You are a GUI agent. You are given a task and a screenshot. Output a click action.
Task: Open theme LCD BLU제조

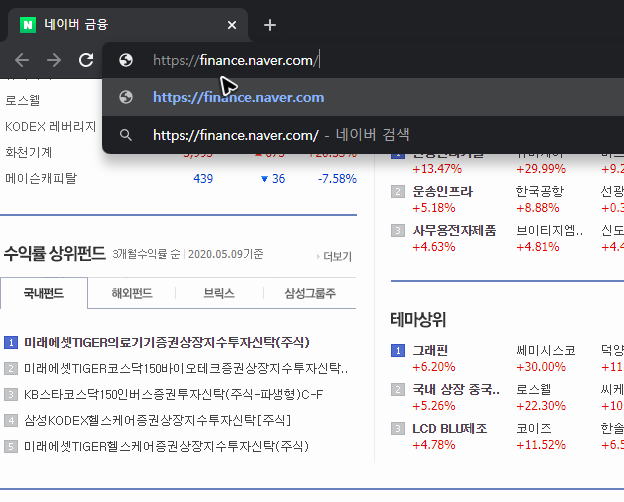(x=450, y=428)
